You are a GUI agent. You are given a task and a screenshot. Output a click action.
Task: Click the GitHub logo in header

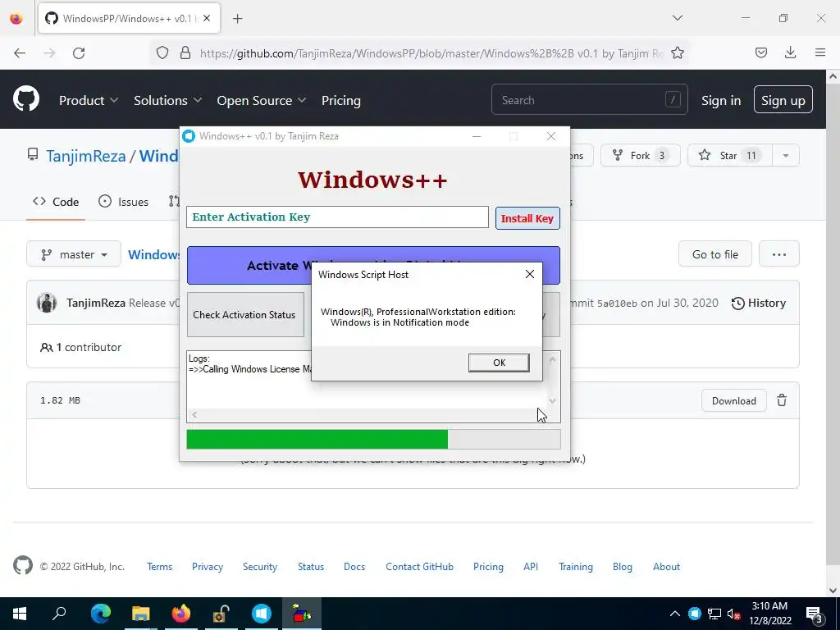26,99
